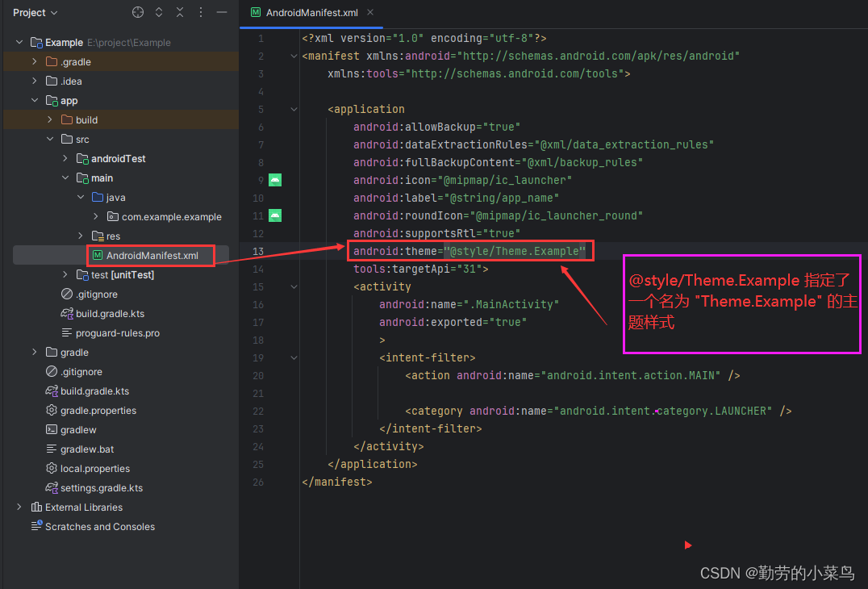
Task: Click the green manifest icon on the AndroidManifest.xml tab
Action: [257, 13]
